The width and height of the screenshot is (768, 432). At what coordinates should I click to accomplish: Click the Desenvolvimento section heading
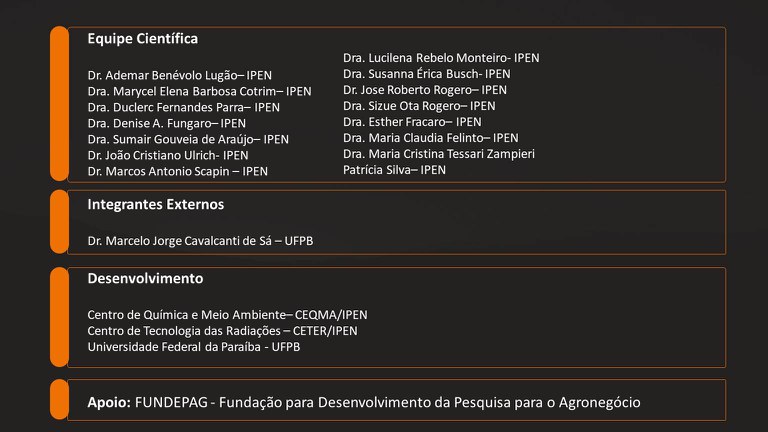pos(145,278)
